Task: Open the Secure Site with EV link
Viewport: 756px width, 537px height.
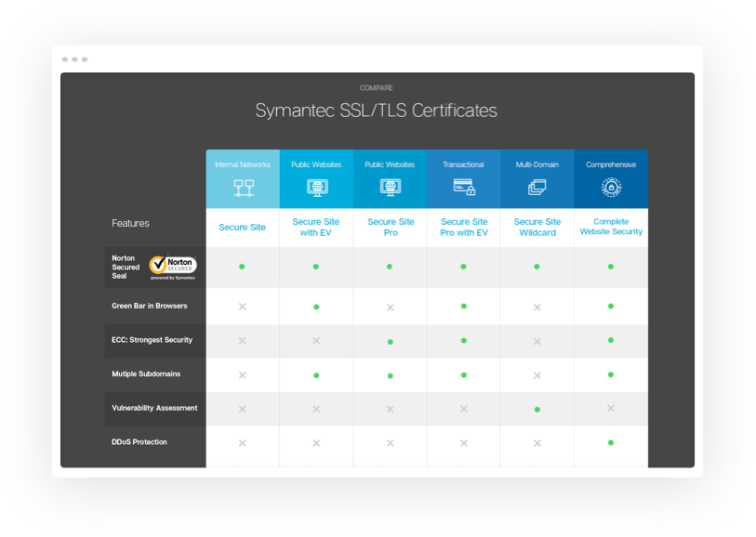Action: click(x=316, y=227)
